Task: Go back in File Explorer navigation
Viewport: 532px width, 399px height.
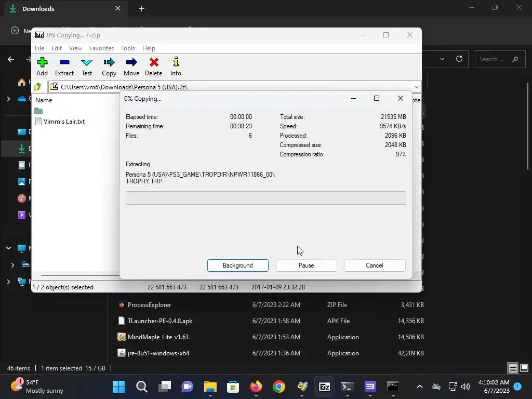Action: click(x=11, y=59)
